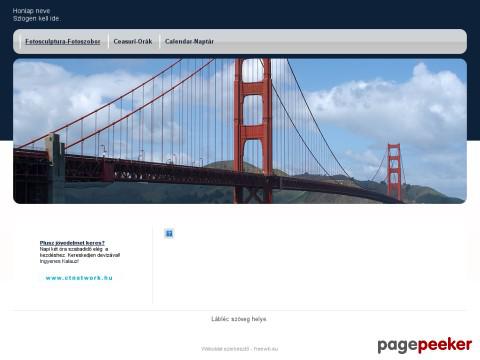The image size is (480, 360).
Task: Click the separator after Fotosculptura-Fotoszobor
Action: [x=108, y=41]
